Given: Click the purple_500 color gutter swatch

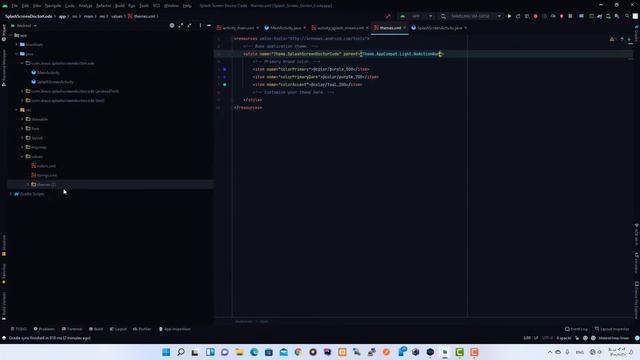Looking at the screenshot, I should [x=224, y=69].
